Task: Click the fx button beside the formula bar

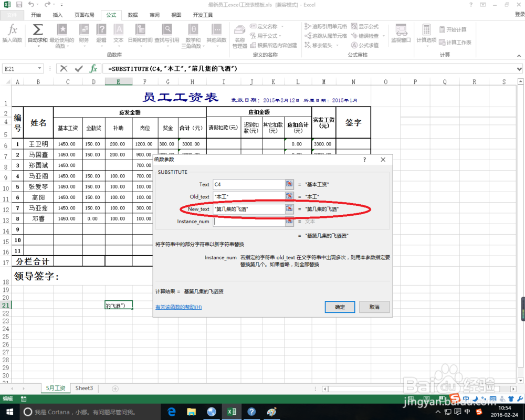Action: click(x=93, y=69)
